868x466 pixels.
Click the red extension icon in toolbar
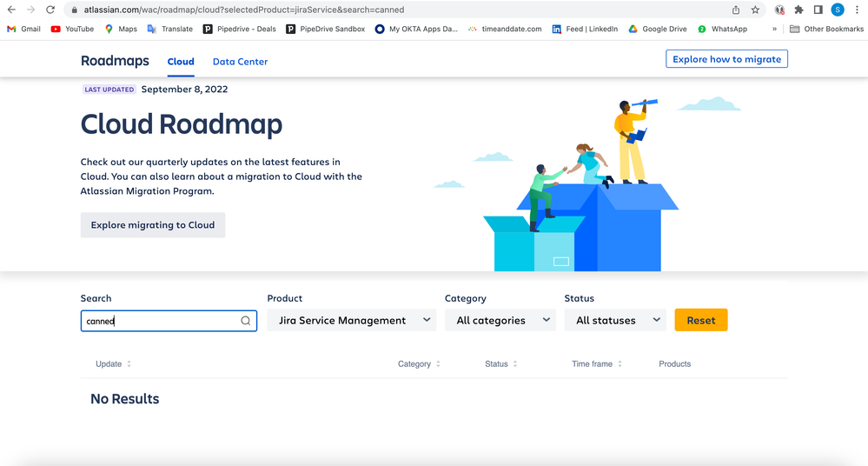pyautogui.click(x=779, y=10)
